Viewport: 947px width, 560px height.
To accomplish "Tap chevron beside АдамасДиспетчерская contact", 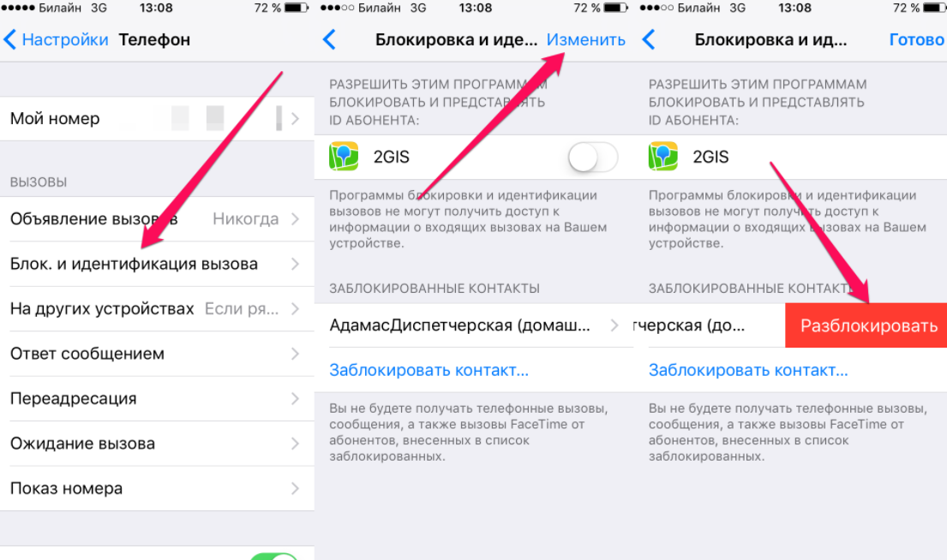I will pos(614,326).
